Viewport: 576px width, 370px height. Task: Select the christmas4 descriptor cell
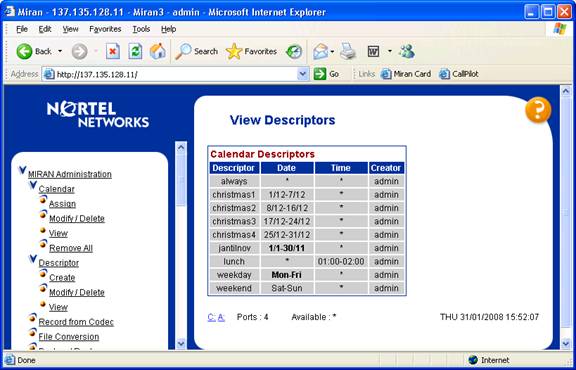tap(234, 235)
